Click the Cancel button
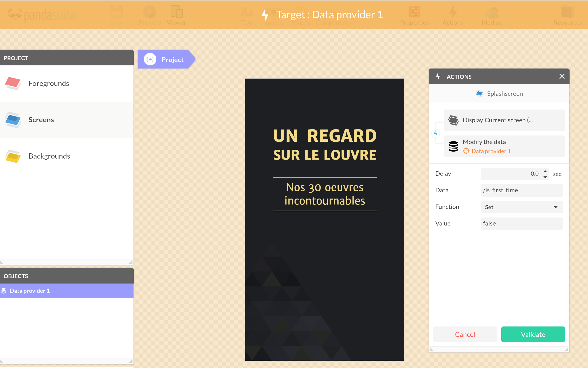 point(465,334)
